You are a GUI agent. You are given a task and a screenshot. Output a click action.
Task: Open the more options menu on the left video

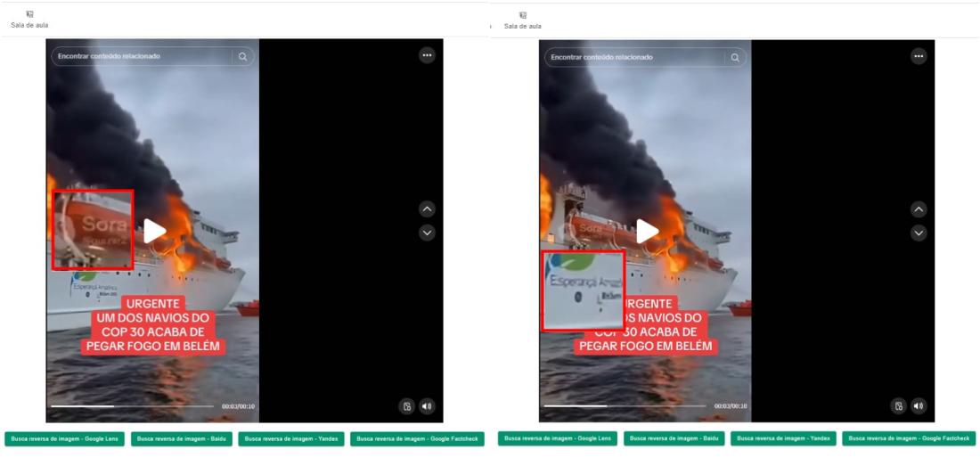pos(427,55)
